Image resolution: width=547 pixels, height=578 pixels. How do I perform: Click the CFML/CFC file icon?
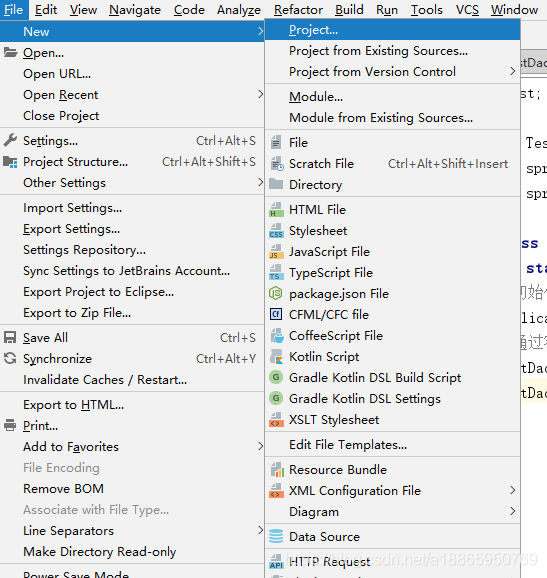tap(276, 314)
